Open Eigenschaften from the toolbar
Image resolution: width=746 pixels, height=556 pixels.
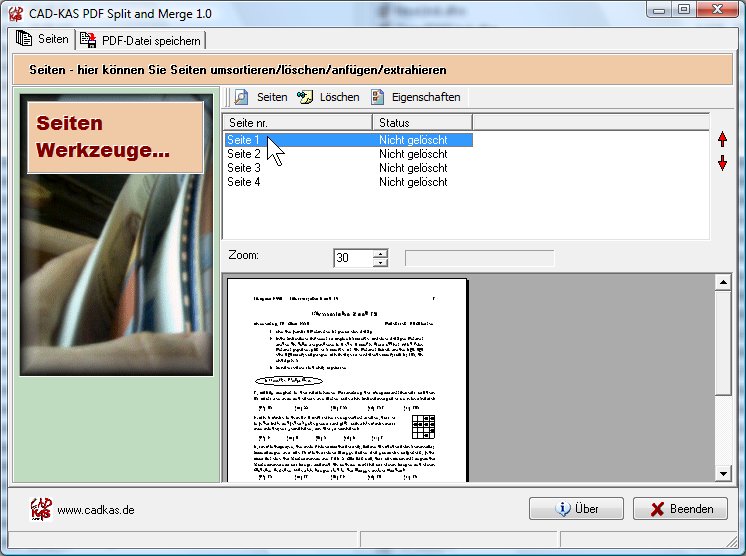pos(415,97)
